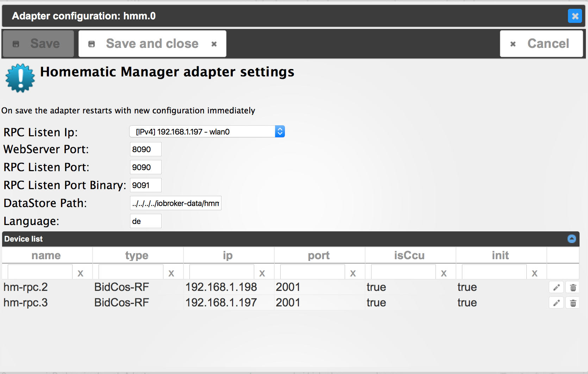588x374 pixels.
Task: Sort device list by port column
Action: coord(319,255)
